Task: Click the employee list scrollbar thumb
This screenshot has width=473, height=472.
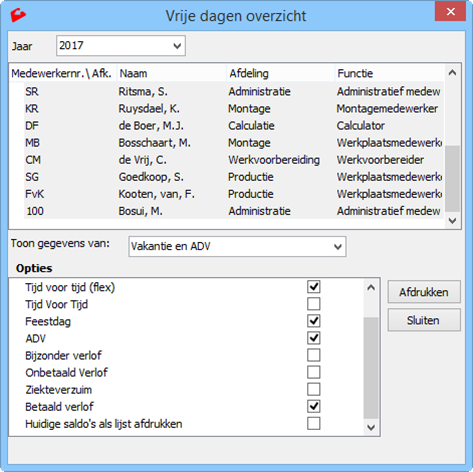Action: coord(452,179)
